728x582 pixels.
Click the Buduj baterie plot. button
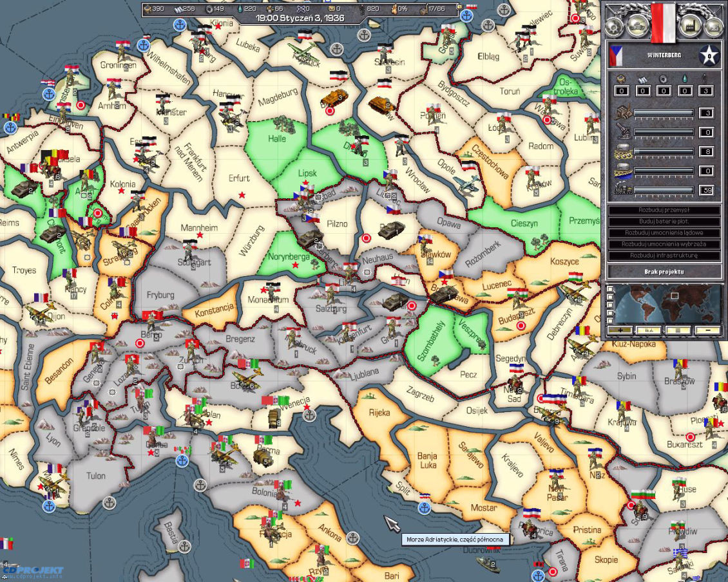pos(664,221)
